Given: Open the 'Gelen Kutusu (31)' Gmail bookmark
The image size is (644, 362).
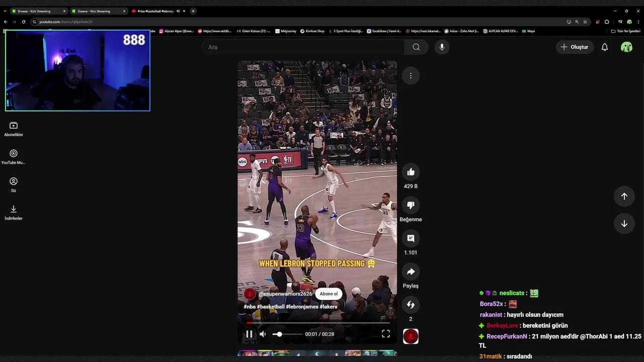Looking at the screenshot, I should coord(254,31).
